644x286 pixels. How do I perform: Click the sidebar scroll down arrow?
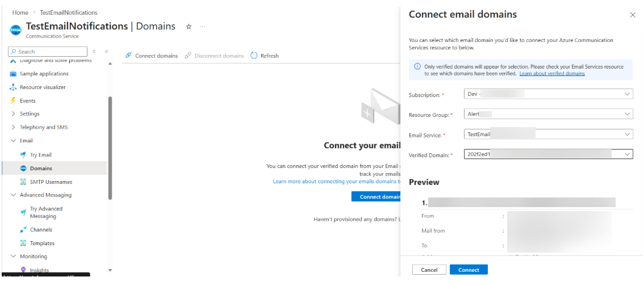[110, 270]
